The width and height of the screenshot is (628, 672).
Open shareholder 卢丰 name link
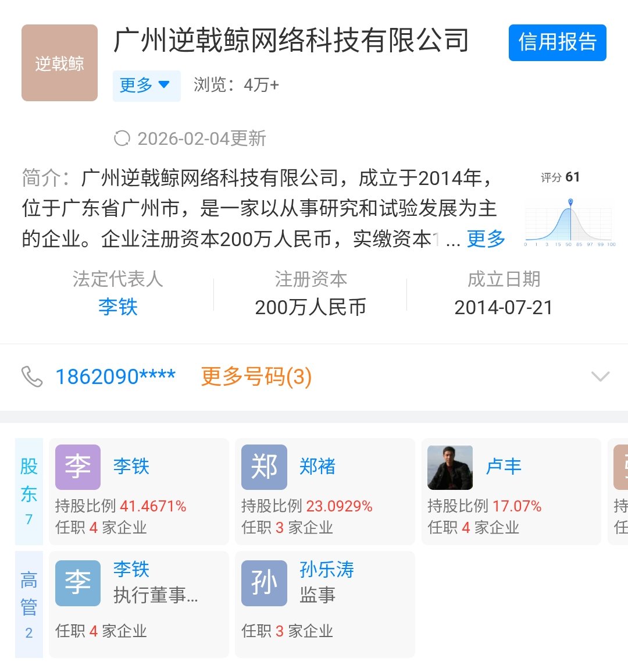click(x=504, y=466)
